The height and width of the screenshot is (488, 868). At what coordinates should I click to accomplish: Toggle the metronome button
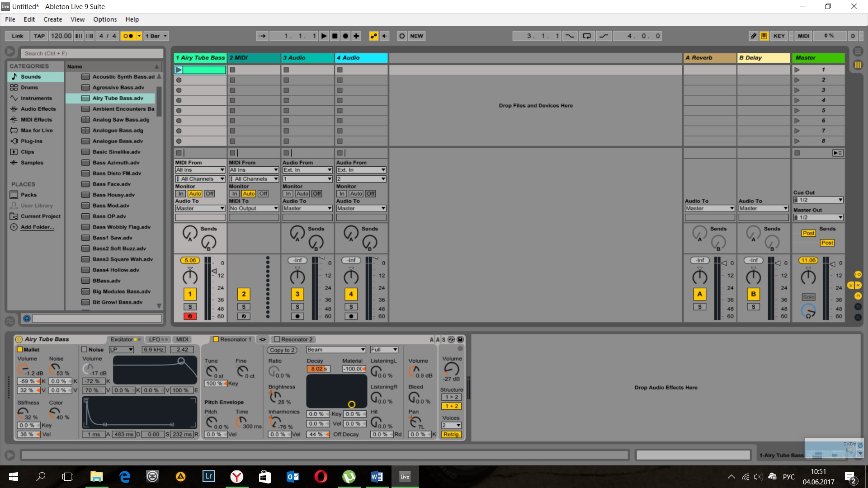click(x=128, y=36)
